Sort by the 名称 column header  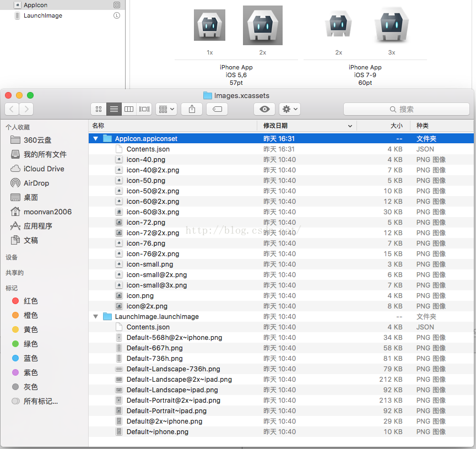tap(173, 126)
